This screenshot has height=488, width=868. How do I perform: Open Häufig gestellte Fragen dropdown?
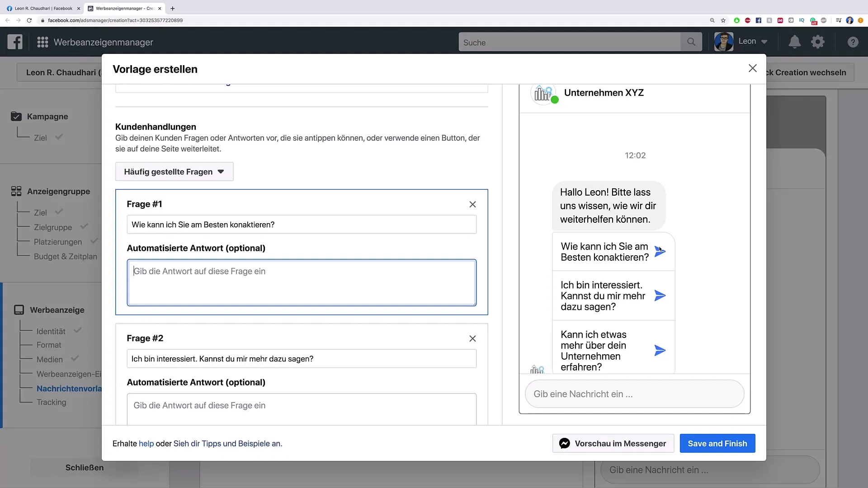(174, 172)
